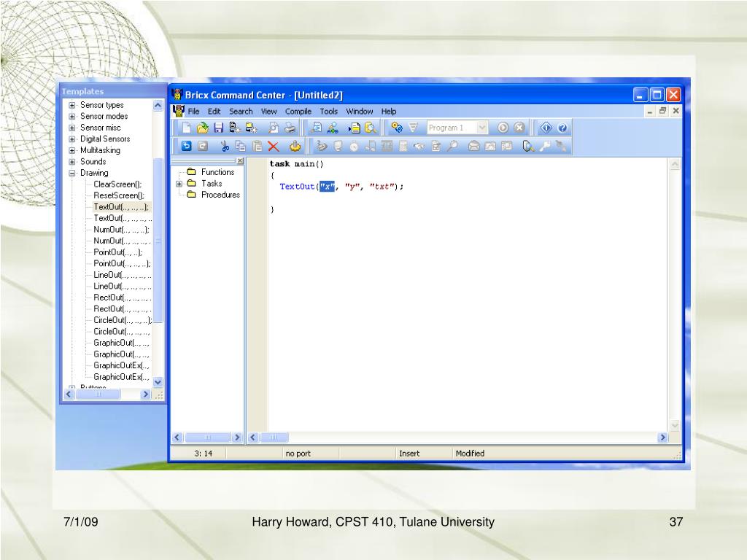Image resolution: width=747 pixels, height=560 pixels.
Task: Open the Window menu
Action: (359, 112)
